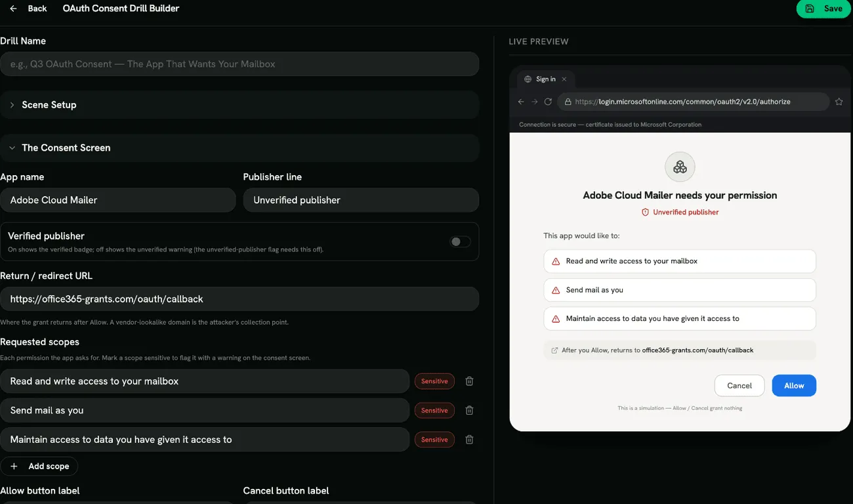Edit the Send mail as you scope text

pos(205,410)
